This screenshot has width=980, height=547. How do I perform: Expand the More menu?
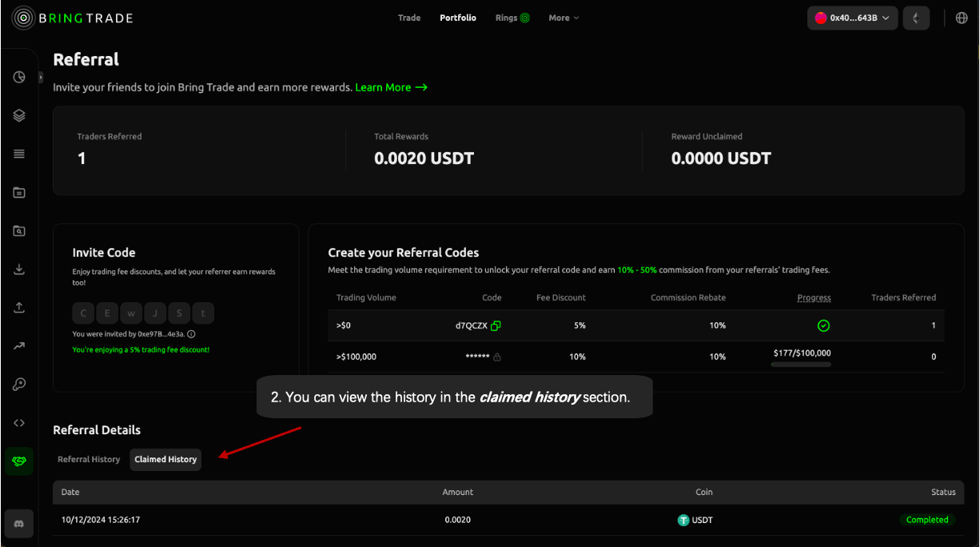(564, 18)
